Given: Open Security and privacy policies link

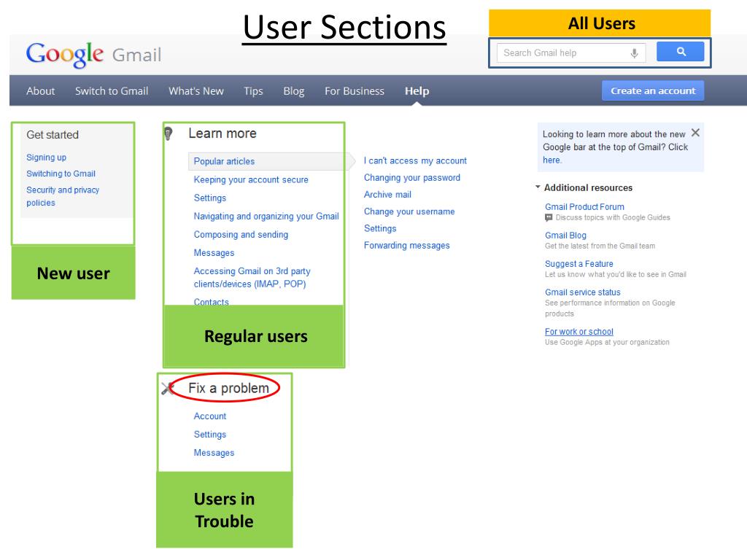Looking at the screenshot, I should (x=63, y=196).
